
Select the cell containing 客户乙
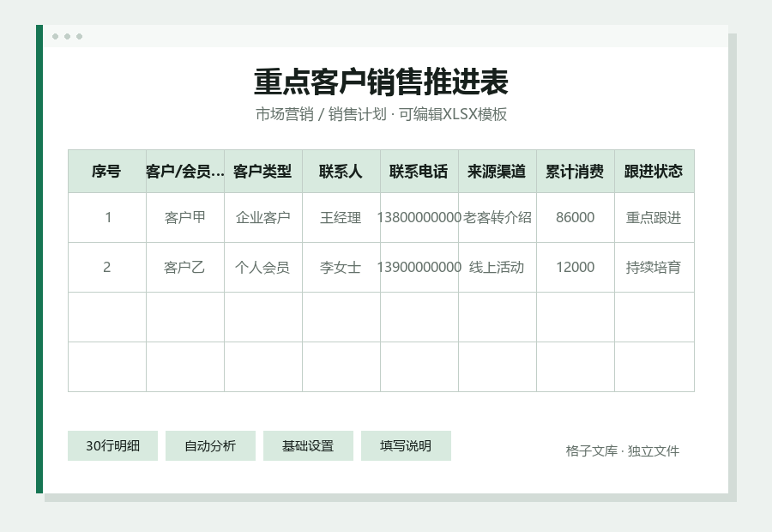[x=185, y=267]
